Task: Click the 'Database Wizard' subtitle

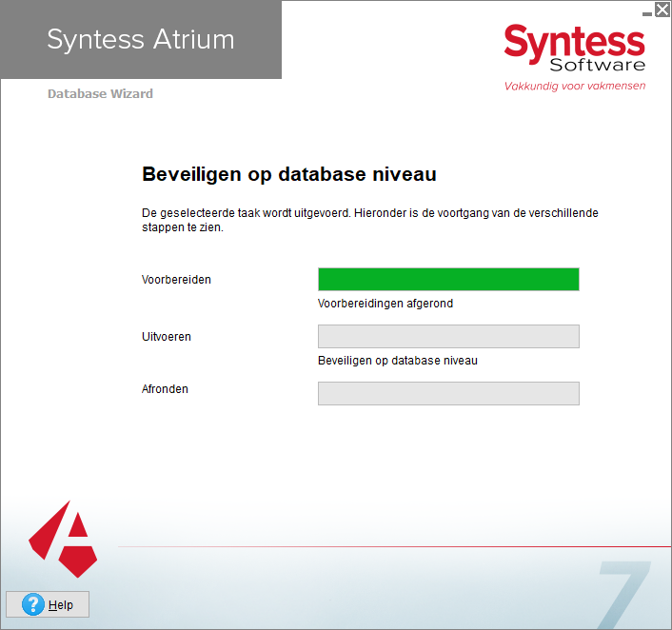Action: (100, 94)
